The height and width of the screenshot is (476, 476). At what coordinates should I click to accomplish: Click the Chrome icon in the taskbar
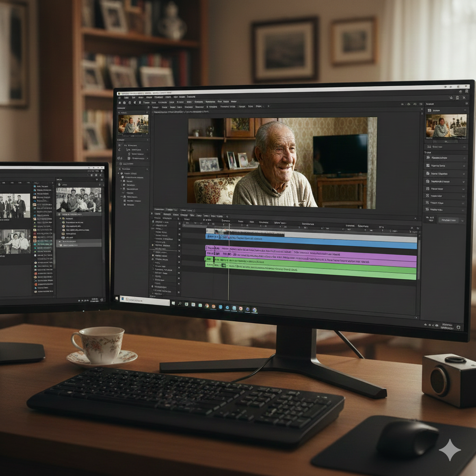(207, 306)
